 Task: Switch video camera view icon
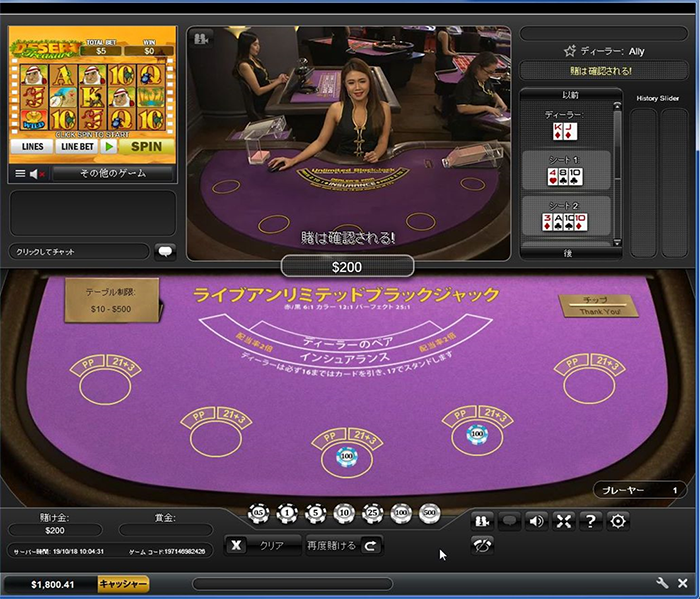coord(202,38)
